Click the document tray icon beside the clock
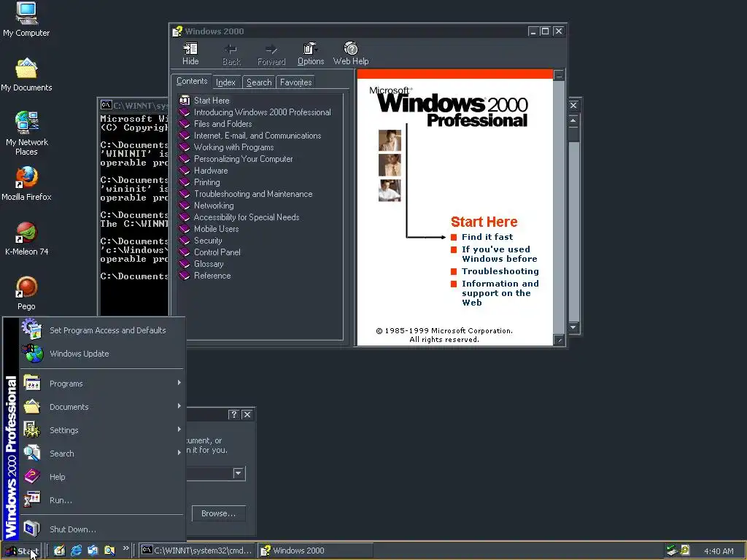 [x=686, y=551]
